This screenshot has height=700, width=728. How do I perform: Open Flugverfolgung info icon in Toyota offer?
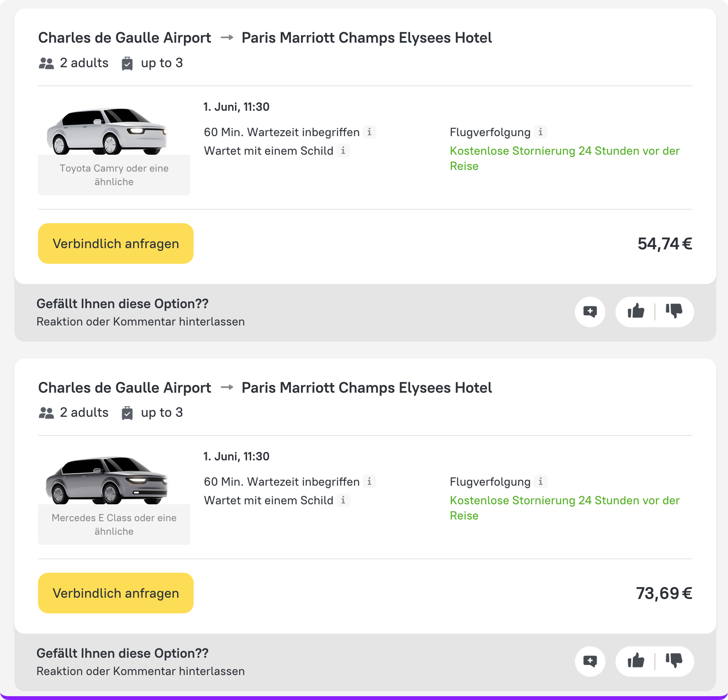[540, 132]
